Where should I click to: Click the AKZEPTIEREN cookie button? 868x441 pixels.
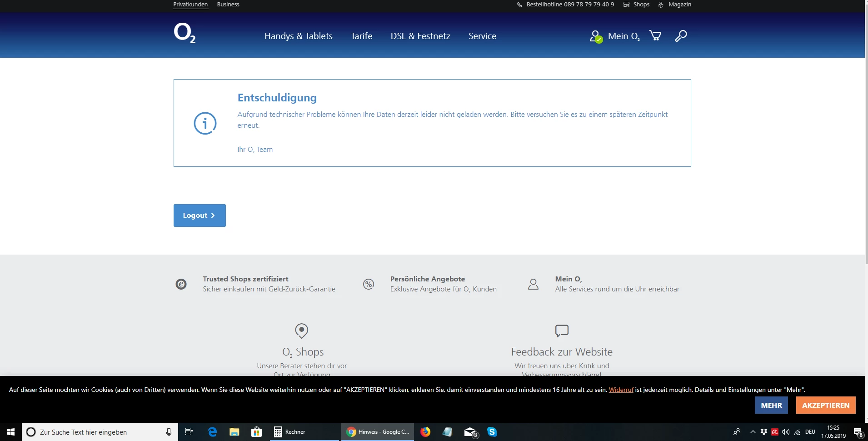click(x=826, y=405)
